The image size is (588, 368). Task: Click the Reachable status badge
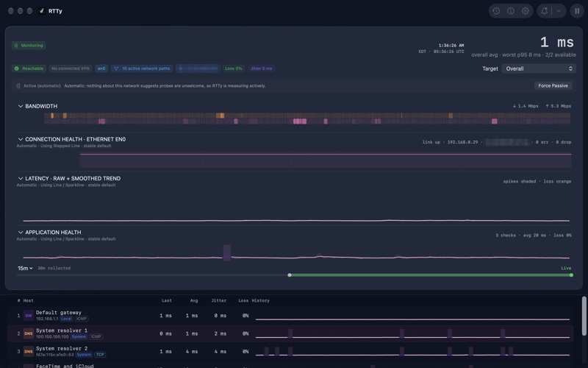[x=29, y=68]
